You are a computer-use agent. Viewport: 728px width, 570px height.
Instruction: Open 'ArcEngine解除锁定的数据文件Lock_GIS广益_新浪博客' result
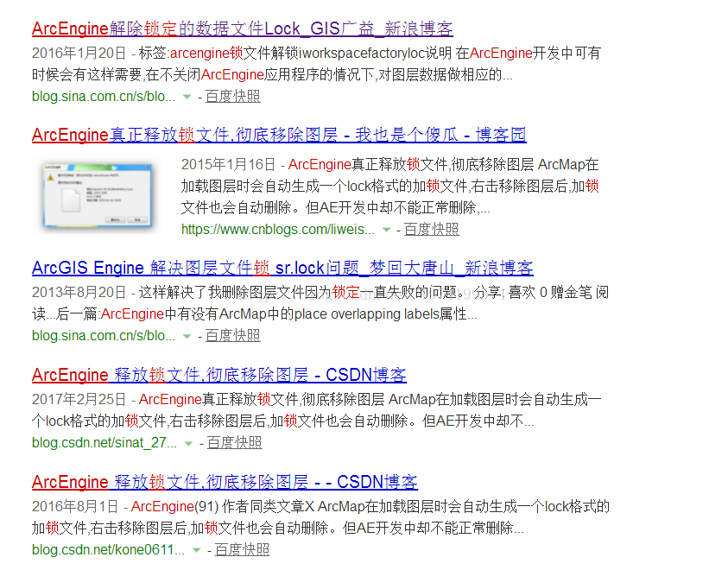click(x=243, y=28)
